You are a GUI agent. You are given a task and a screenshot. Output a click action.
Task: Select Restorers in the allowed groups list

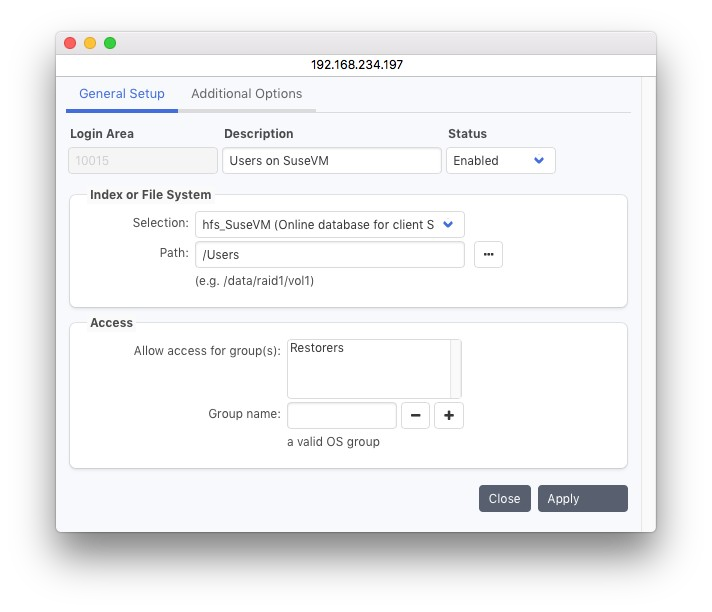click(x=317, y=349)
